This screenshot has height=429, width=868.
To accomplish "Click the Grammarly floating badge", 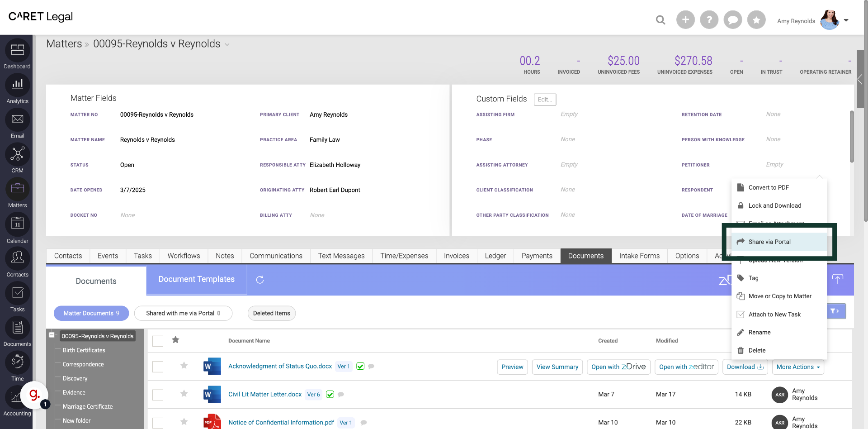I will click(34, 395).
